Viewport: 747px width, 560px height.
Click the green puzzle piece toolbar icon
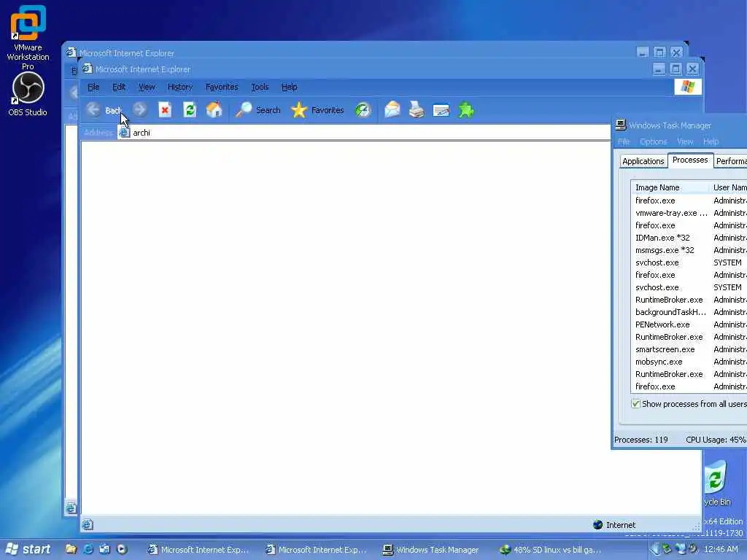pos(466,110)
